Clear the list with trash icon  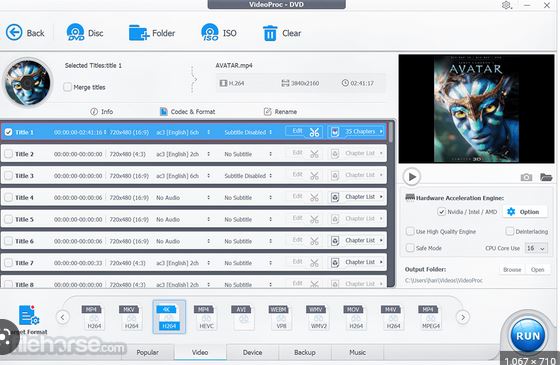[x=270, y=33]
